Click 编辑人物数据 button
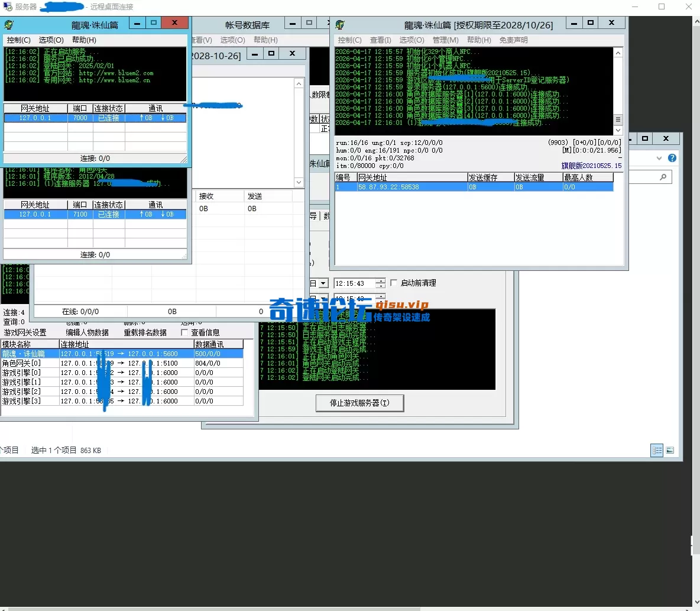 pos(87,332)
